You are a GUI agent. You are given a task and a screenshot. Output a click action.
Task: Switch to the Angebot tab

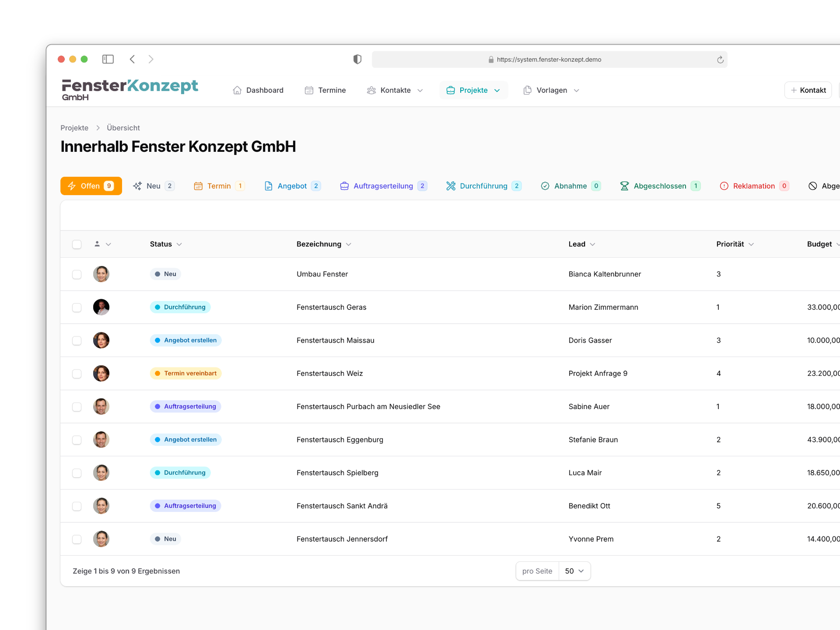(292, 186)
